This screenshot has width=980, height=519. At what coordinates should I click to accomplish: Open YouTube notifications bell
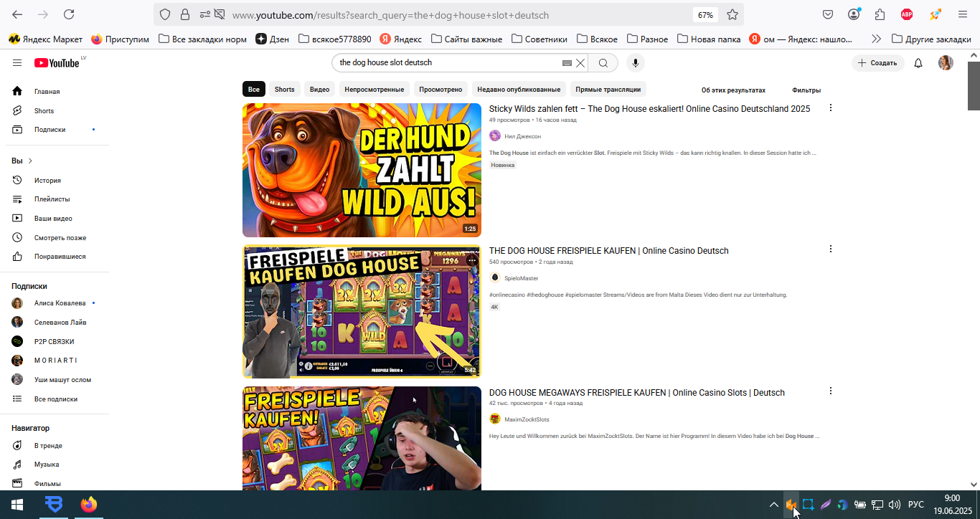[x=918, y=63]
